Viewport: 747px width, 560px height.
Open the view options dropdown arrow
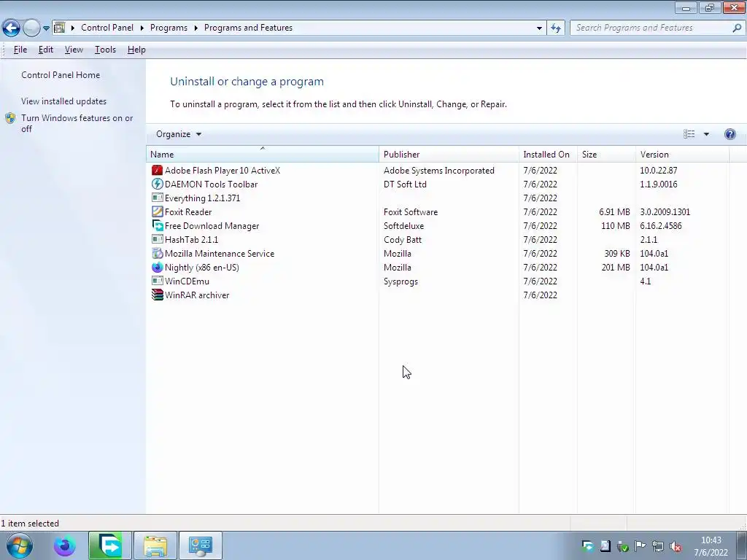pyautogui.click(x=706, y=134)
